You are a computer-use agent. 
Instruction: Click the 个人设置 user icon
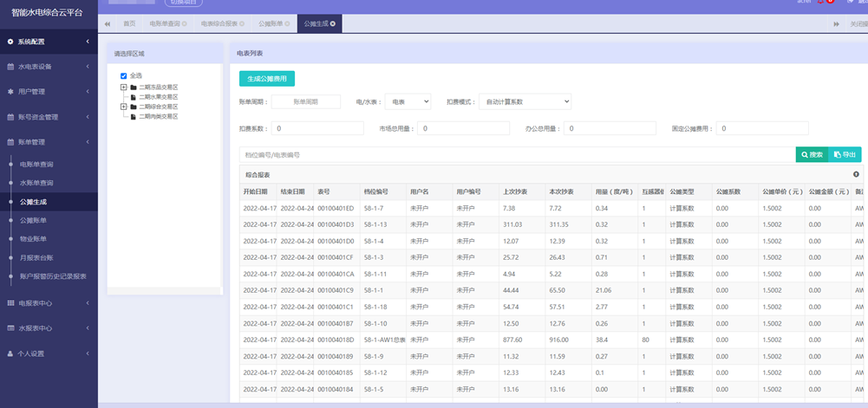(x=10, y=353)
